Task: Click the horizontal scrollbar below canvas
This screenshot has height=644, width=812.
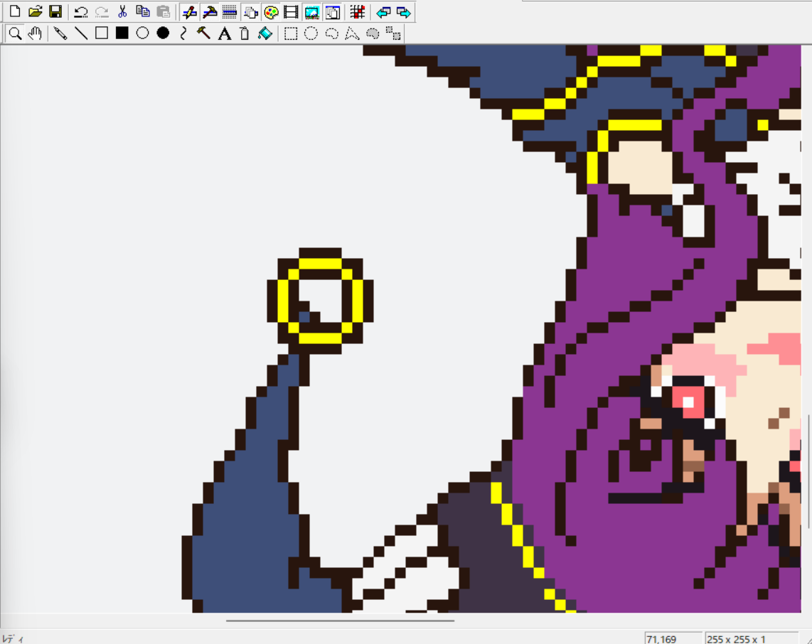Action: (341, 620)
